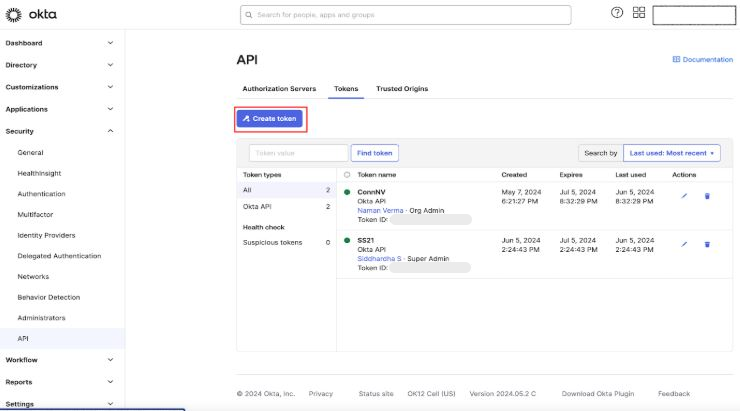Screen dimensions: 740x411
Task: Open HealthInsight in the sidebar
Action: pyautogui.click(x=39, y=173)
